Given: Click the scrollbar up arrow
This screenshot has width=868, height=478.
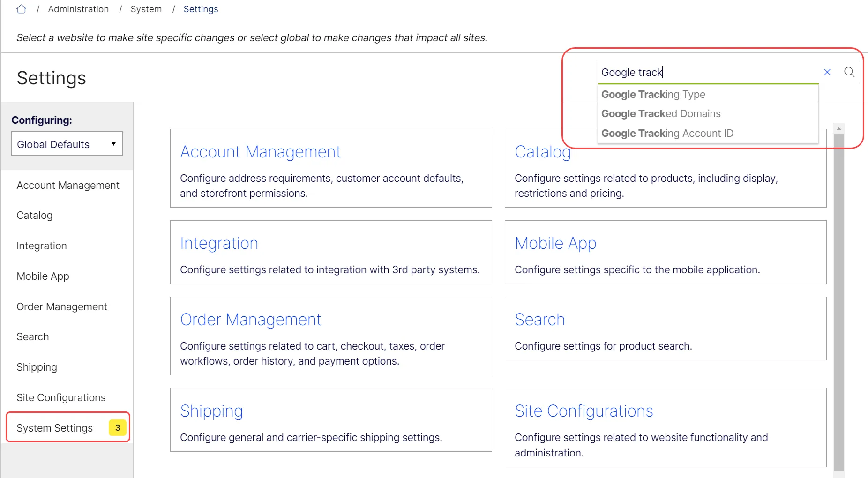Looking at the screenshot, I should click(838, 128).
